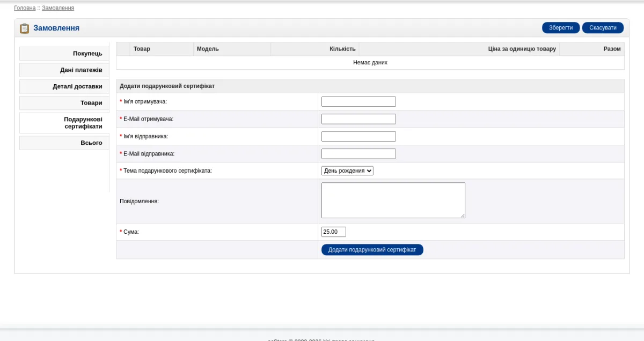This screenshot has height=341, width=644.
Task: Click the E-Mail отримувача field
Action: pos(358,119)
